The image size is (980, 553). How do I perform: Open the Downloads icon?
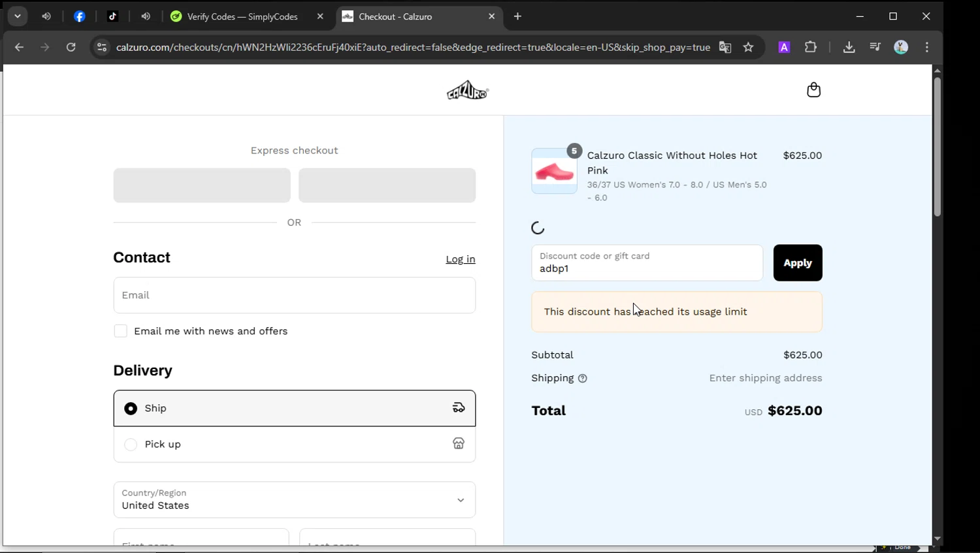click(849, 47)
